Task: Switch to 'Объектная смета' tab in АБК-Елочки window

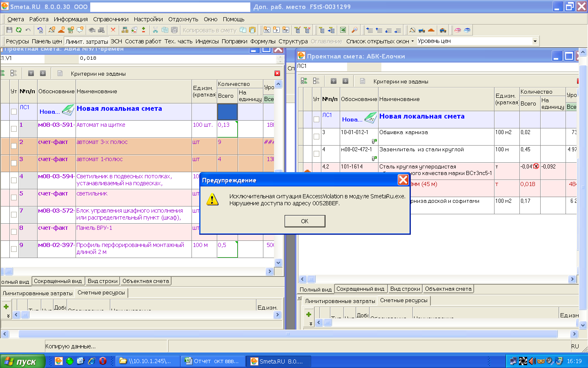Action: point(448,289)
